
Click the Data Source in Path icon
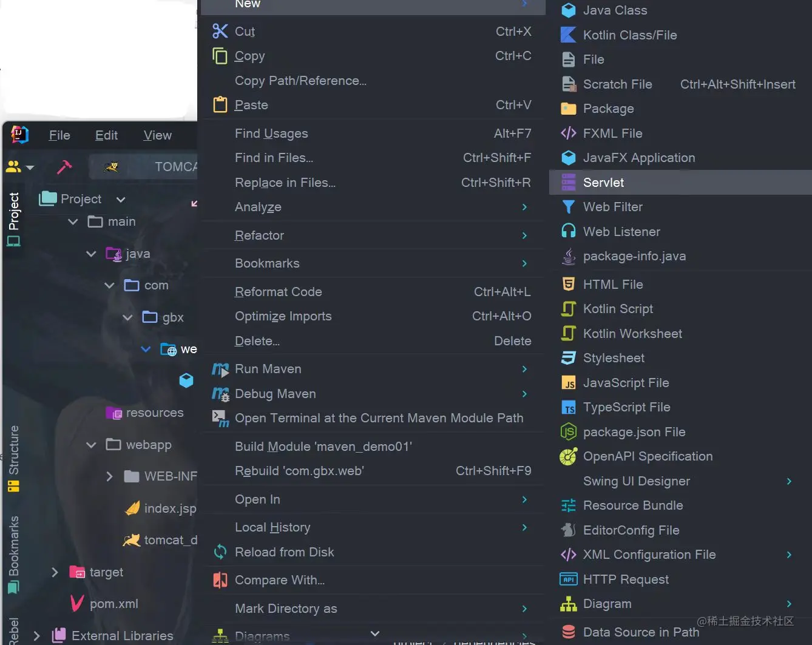click(568, 632)
